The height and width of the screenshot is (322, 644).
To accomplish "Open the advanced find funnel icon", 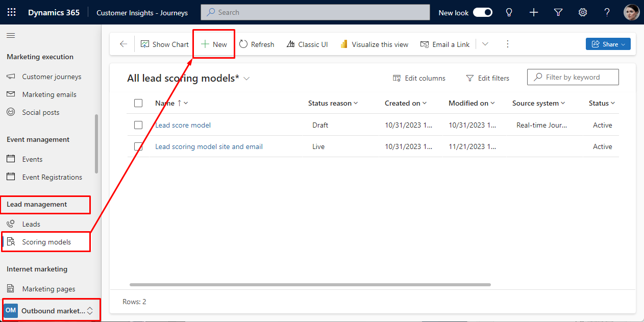I will click(x=558, y=12).
